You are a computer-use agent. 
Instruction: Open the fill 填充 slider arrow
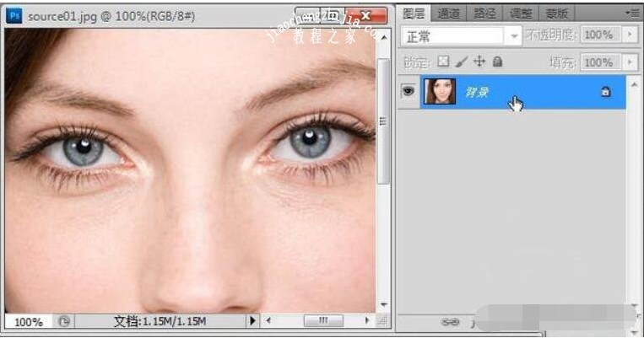point(630,62)
